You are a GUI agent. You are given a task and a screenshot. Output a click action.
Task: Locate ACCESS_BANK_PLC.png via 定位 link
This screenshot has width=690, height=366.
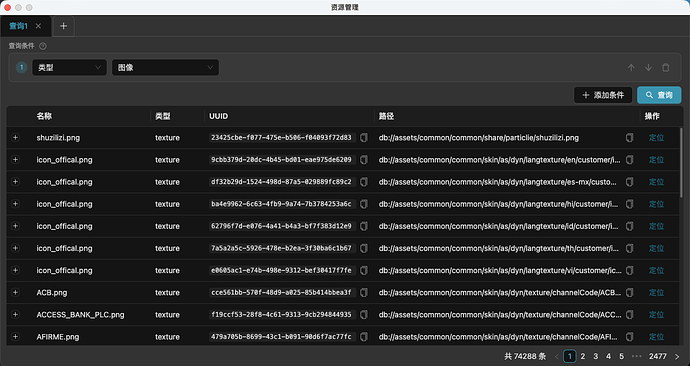(x=656, y=315)
